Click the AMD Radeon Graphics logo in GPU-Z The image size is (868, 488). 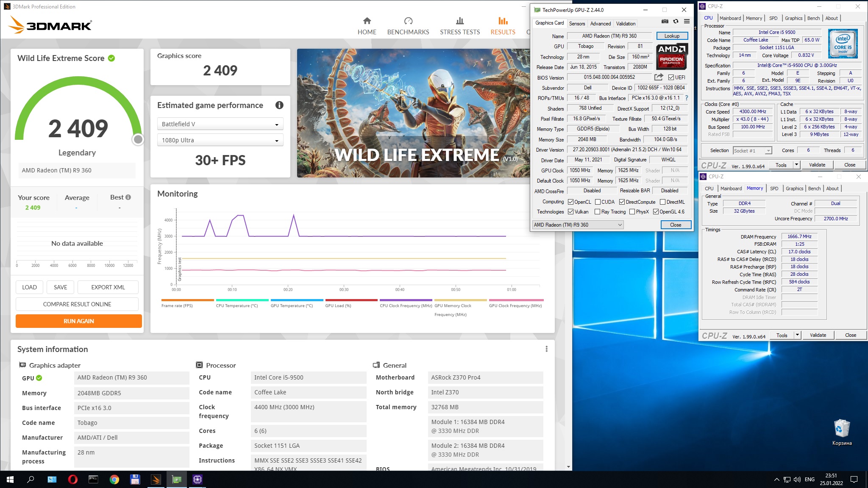click(x=671, y=56)
